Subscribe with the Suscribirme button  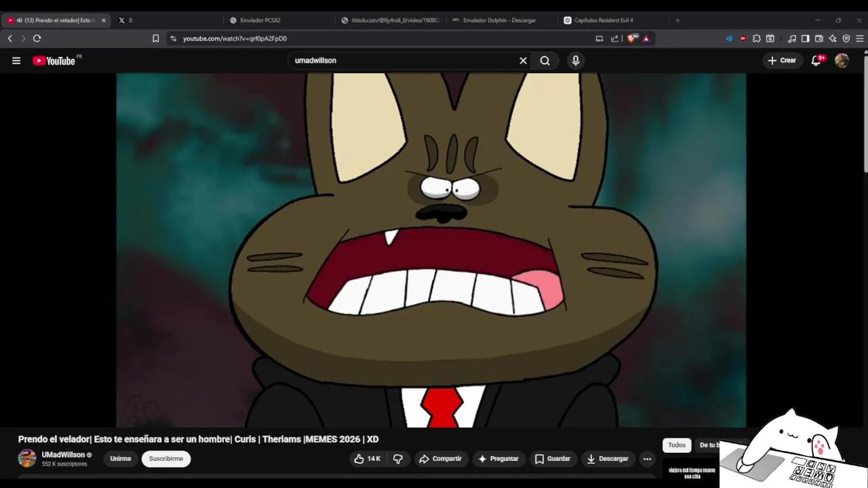click(166, 459)
